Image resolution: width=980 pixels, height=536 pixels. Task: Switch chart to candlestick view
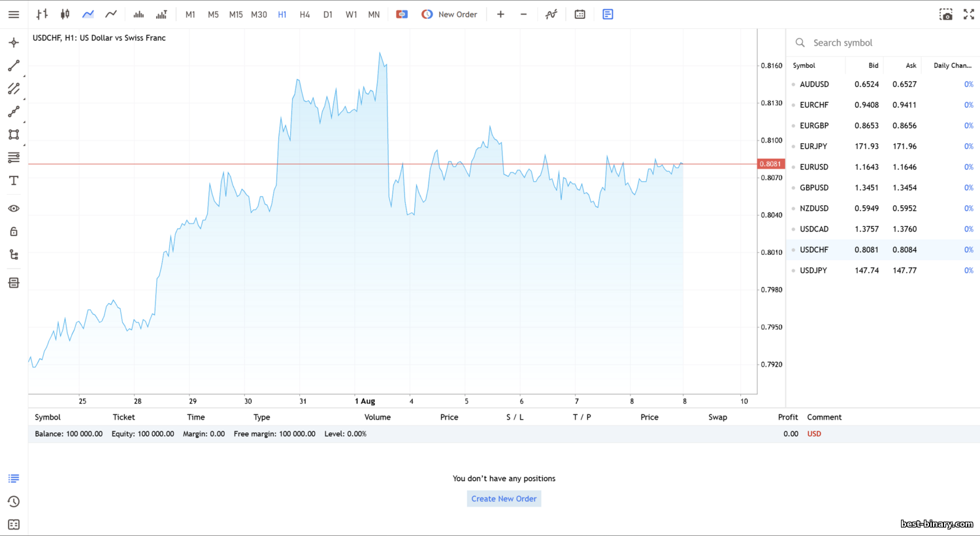tap(65, 14)
